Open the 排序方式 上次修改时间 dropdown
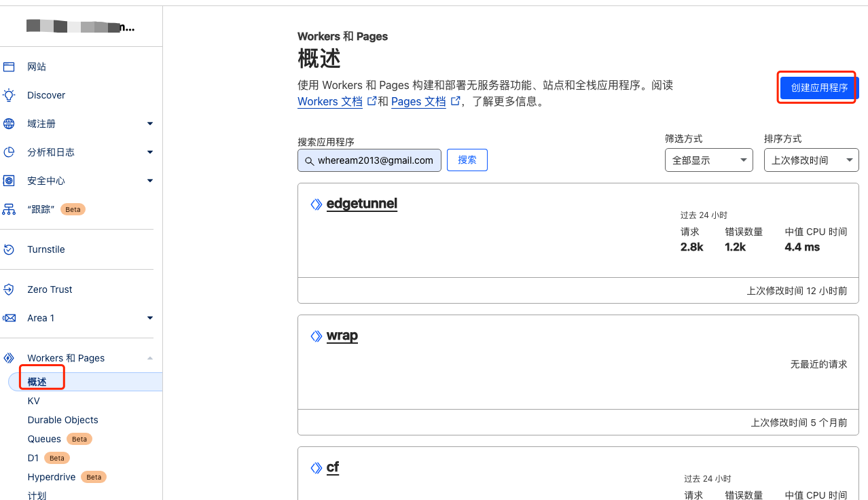868x500 pixels. point(811,160)
